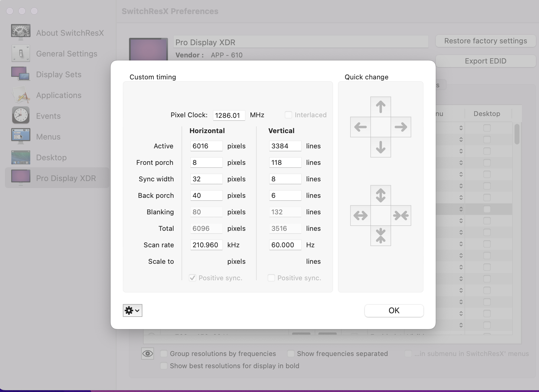
Task: Click the move-down arrow in Quick change
Action: pyautogui.click(x=380, y=147)
